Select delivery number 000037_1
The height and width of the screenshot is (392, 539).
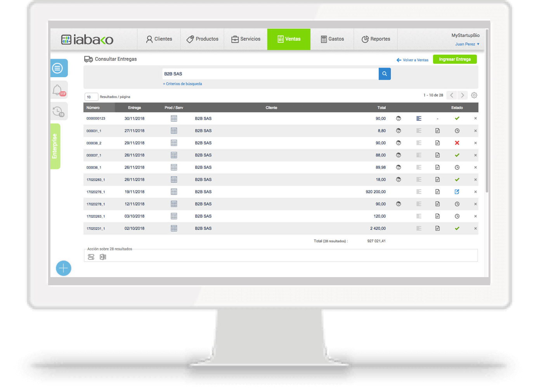pyautogui.click(x=94, y=155)
